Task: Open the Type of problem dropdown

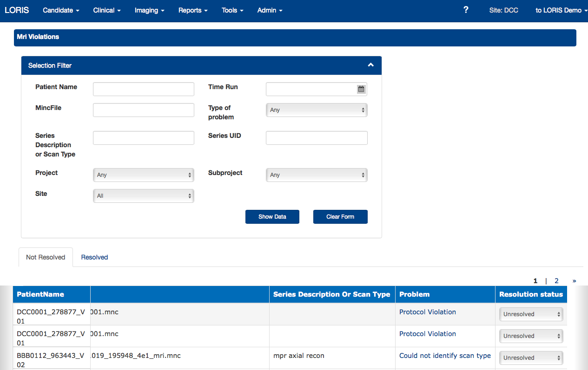Action: tap(317, 110)
